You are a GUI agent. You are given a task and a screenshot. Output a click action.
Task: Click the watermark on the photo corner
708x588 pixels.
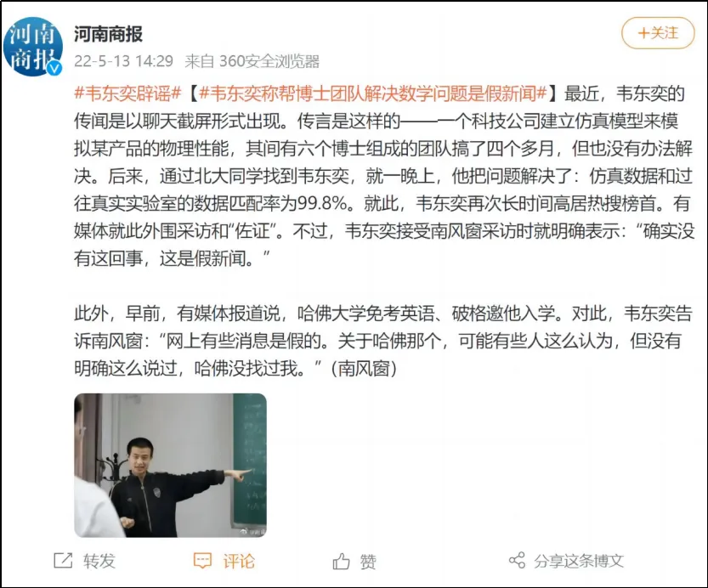tap(253, 532)
